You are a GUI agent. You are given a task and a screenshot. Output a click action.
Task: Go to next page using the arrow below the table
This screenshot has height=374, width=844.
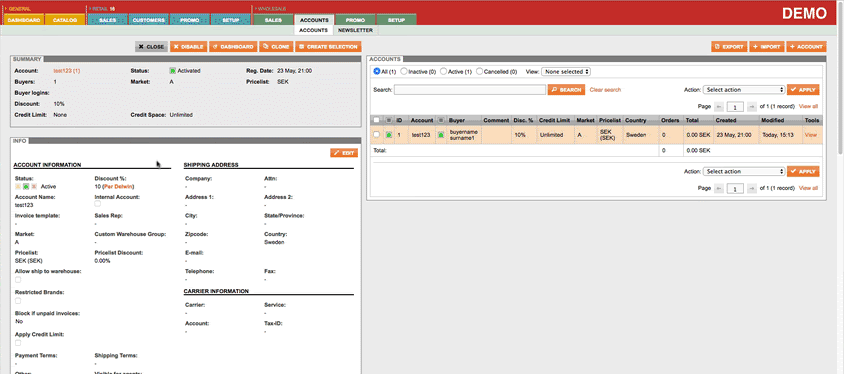[752, 188]
